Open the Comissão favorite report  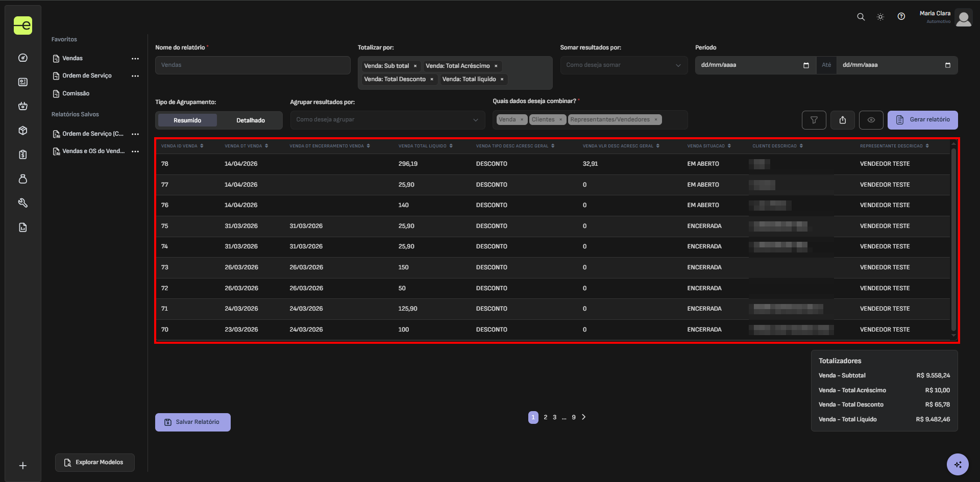click(x=76, y=93)
